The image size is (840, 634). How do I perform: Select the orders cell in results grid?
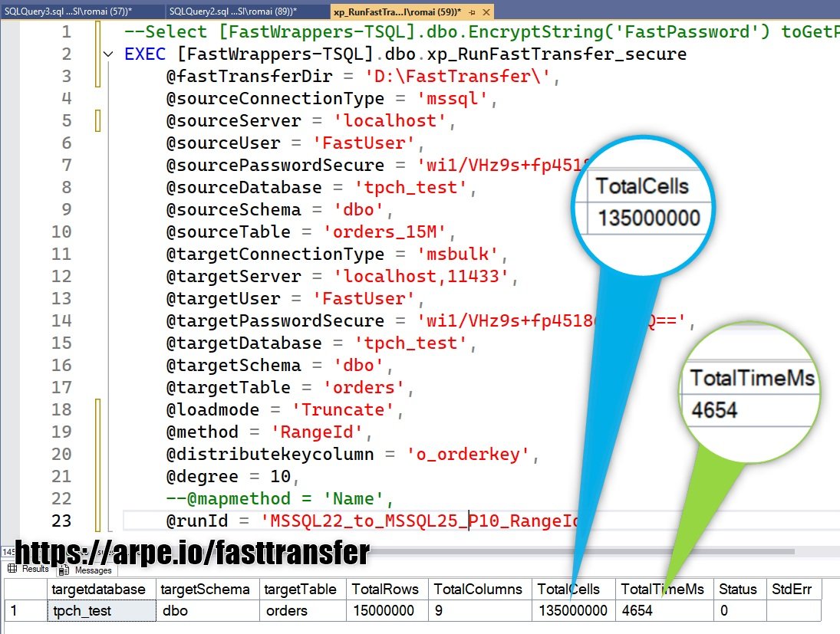303,610
